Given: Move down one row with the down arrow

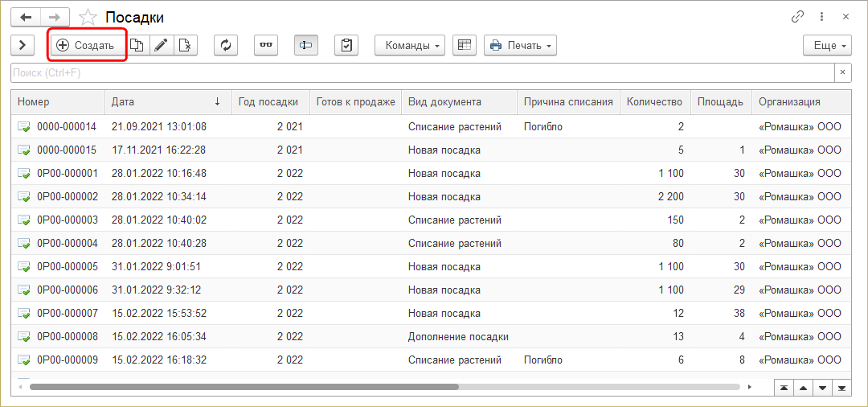Looking at the screenshot, I should point(823,387).
